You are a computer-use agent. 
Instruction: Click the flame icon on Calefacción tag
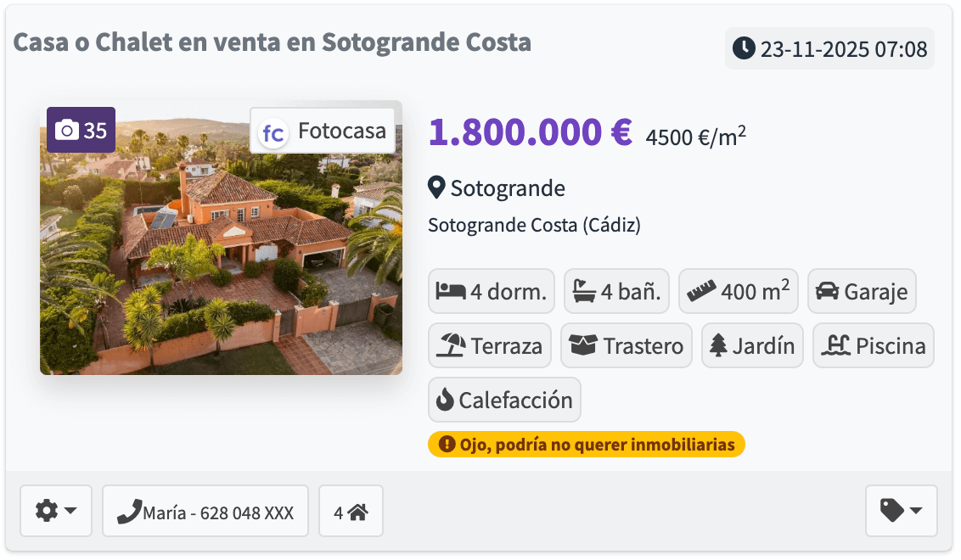click(445, 400)
